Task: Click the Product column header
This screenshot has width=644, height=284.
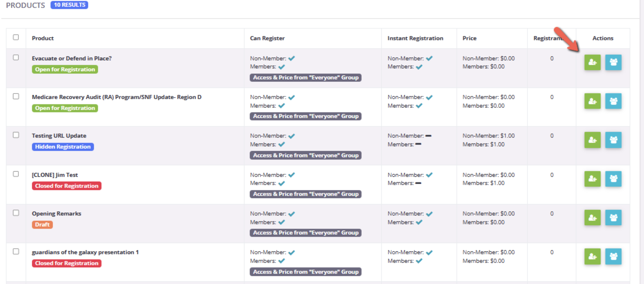Action: tap(43, 38)
